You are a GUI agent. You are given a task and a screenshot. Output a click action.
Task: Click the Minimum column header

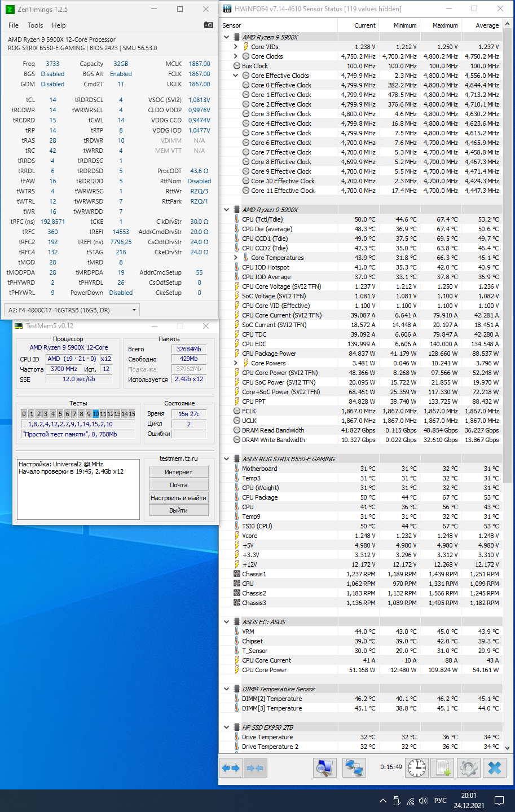tap(399, 25)
